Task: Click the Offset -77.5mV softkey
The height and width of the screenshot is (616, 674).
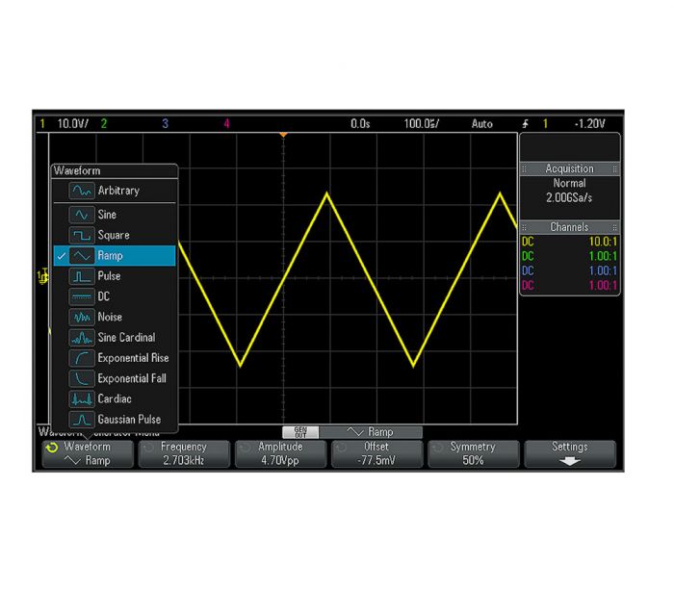Action: pos(376,453)
